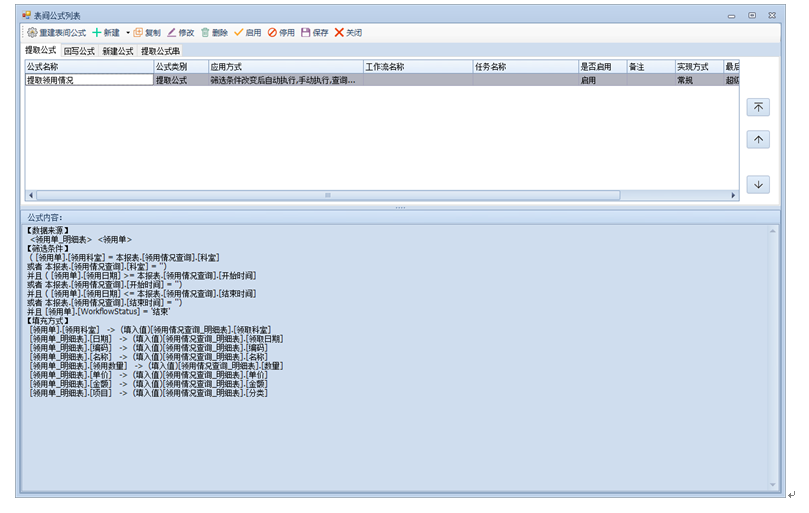Move the formula to top with the top arrow button
Viewport: 809px width, 513px height.
758,107
